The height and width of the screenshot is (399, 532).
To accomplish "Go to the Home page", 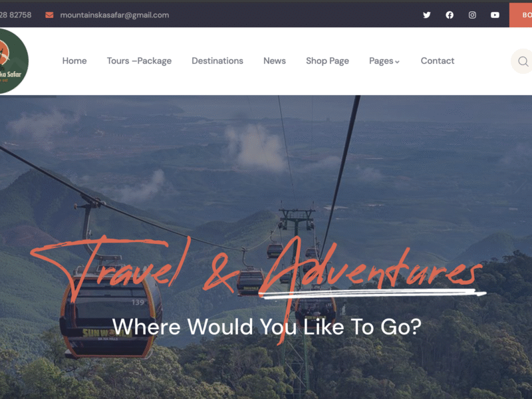I will point(74,61).
